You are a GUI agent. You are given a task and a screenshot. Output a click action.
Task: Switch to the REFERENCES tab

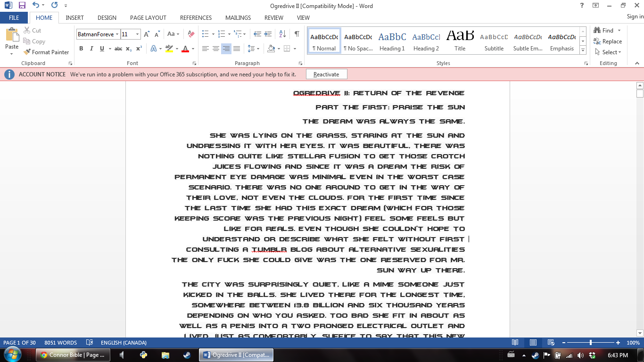[196, 18]
